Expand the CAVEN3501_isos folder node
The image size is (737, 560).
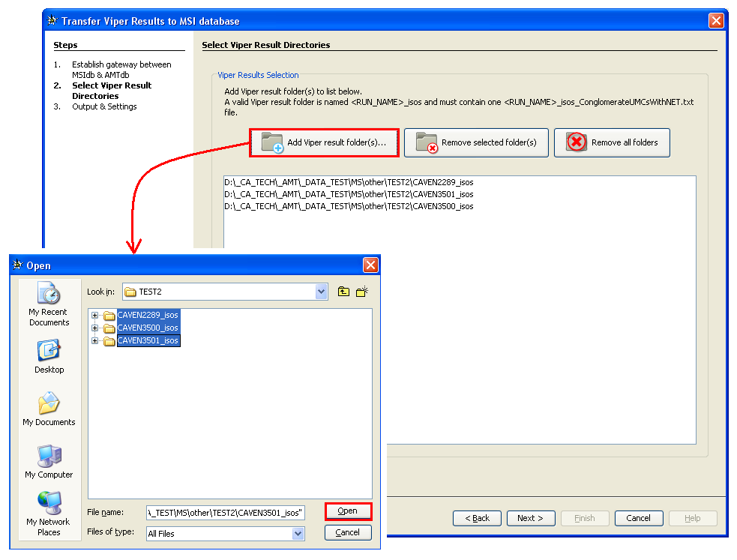point(95,341)
